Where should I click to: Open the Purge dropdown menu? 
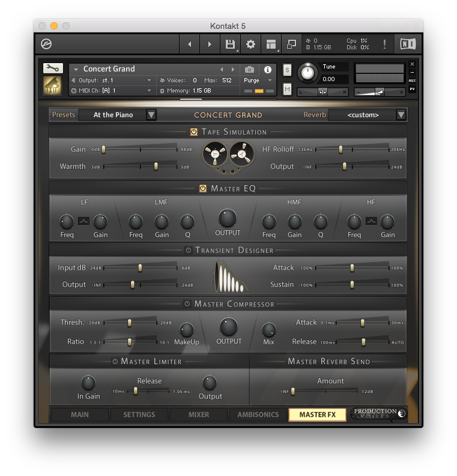[x=258, y=81]
